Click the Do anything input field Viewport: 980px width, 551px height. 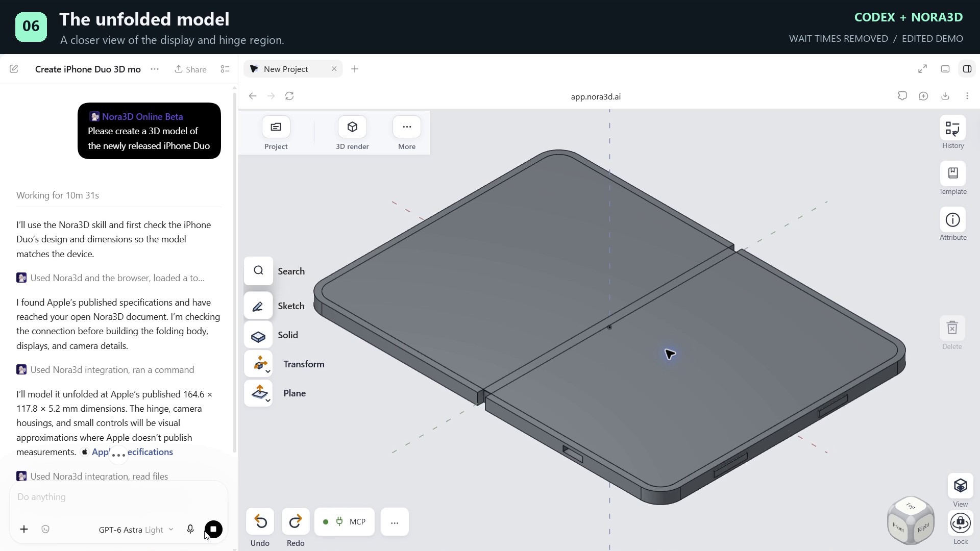pyautogui.click(x=118, y=497)
